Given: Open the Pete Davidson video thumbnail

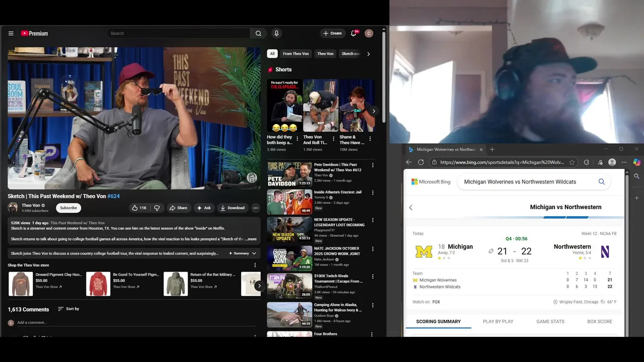Looking at the screenshot, I should [x=289, y=174].
